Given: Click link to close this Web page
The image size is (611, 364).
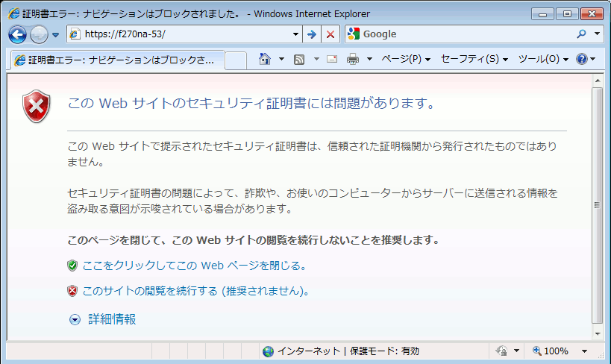Looking at the screenshot, I should pyautogui.click(x=194, y=265).
